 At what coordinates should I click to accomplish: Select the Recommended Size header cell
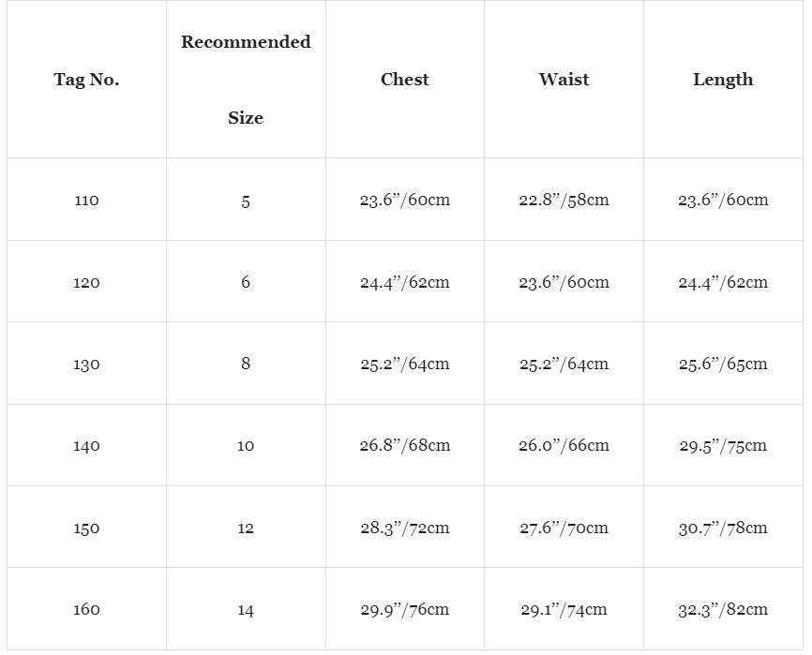pyautogui.click(x=246, y=80)
